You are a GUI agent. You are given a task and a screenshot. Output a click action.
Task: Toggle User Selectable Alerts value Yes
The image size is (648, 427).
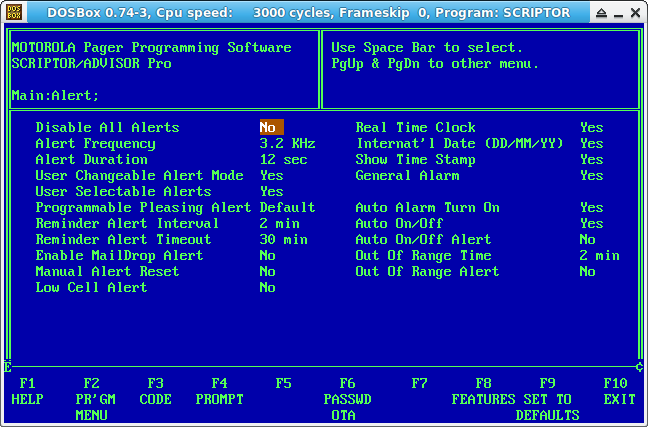click(x=272, y=191)
